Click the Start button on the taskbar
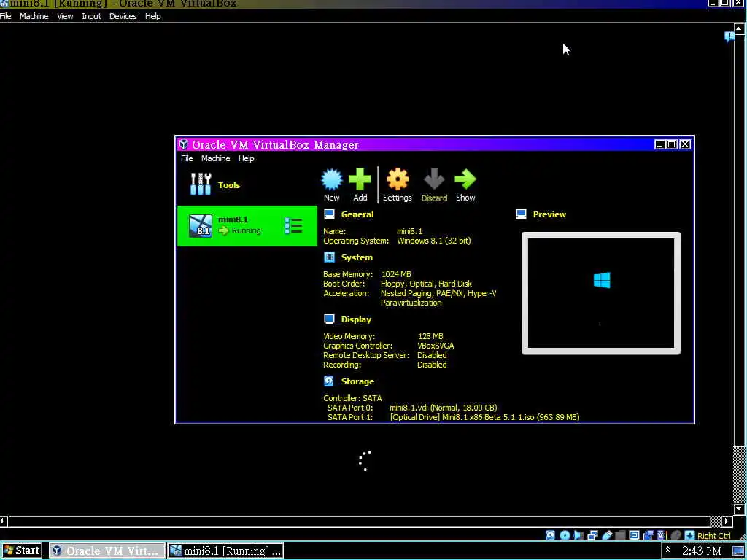The height and width of the screenshot is (560, 747). (x=22, y=551)
